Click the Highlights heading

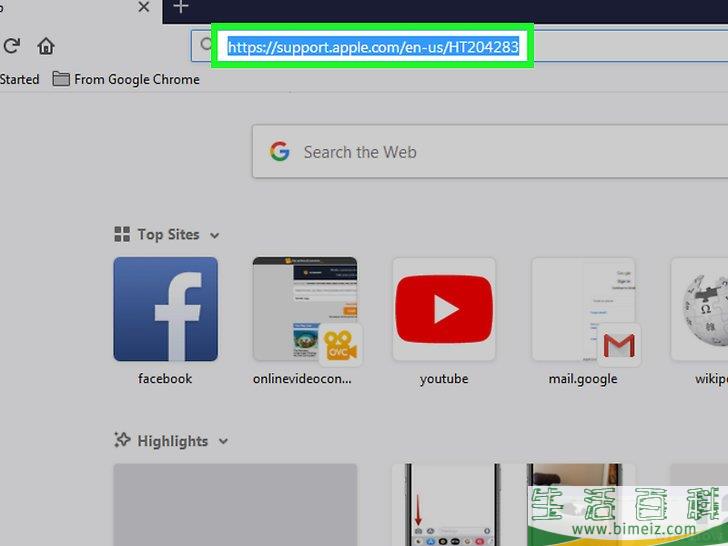[172, 441]
